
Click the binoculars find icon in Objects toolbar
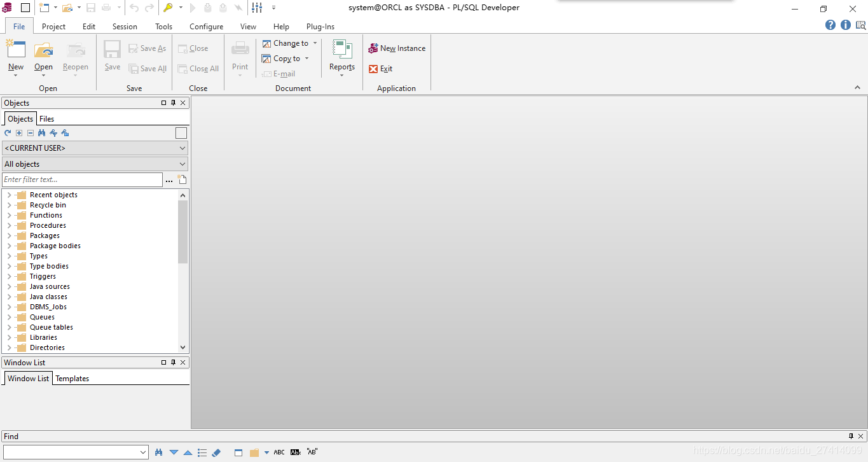(x=42, y=133)
